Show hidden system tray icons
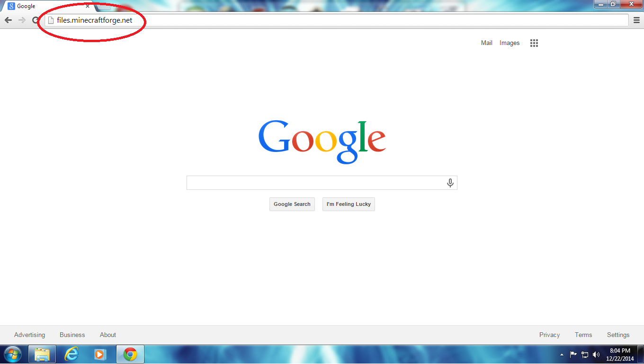The height and width of the screenshot is (364, 644). tap(562, 355)
